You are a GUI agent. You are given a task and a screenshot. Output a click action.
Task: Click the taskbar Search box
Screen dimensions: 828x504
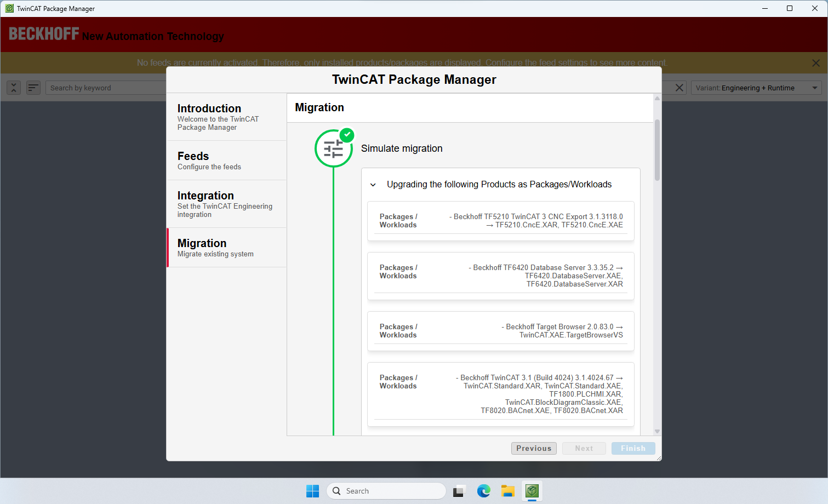coord(386,491)
